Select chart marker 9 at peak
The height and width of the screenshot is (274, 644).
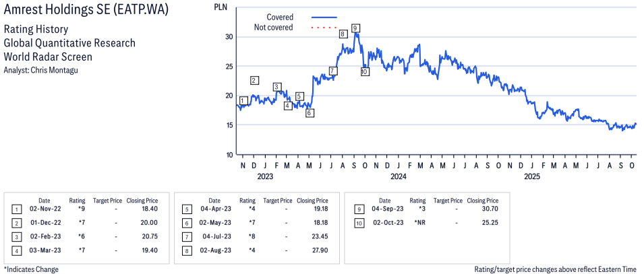coord(355,28)
